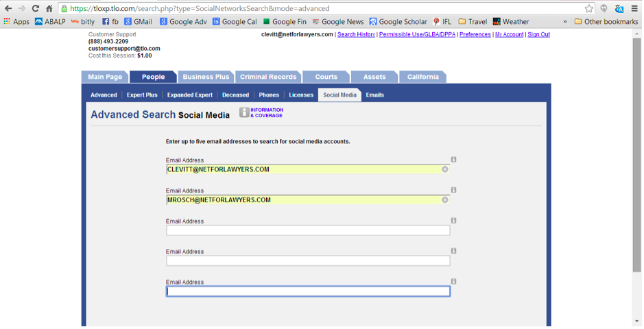Open the Courts tab
644x329 pixels.
326,77
